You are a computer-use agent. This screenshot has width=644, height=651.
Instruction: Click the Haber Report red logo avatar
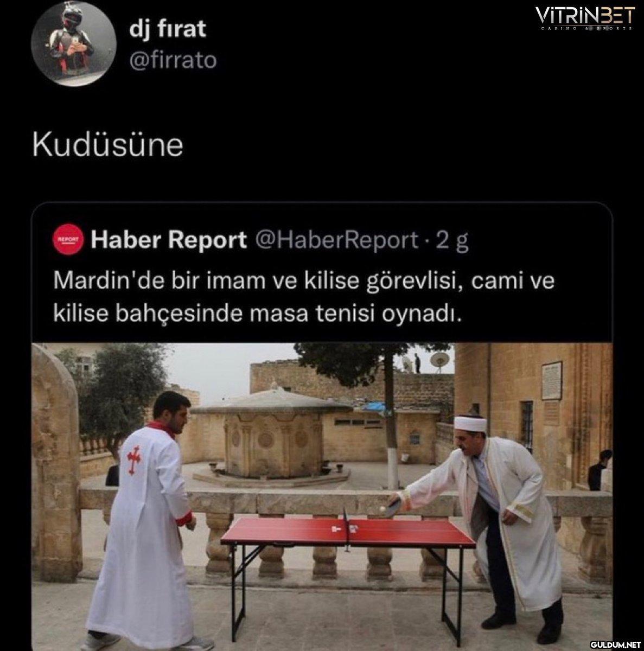coord(68,240)
